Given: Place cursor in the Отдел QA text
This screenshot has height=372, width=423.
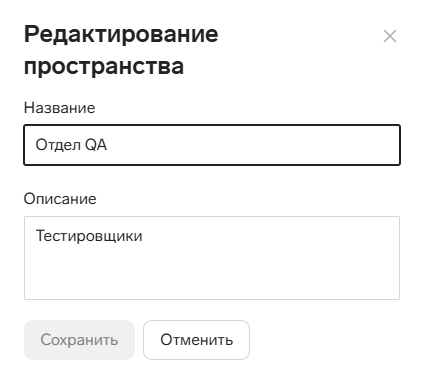Looking at the screenshot, I should click(71, 145).
